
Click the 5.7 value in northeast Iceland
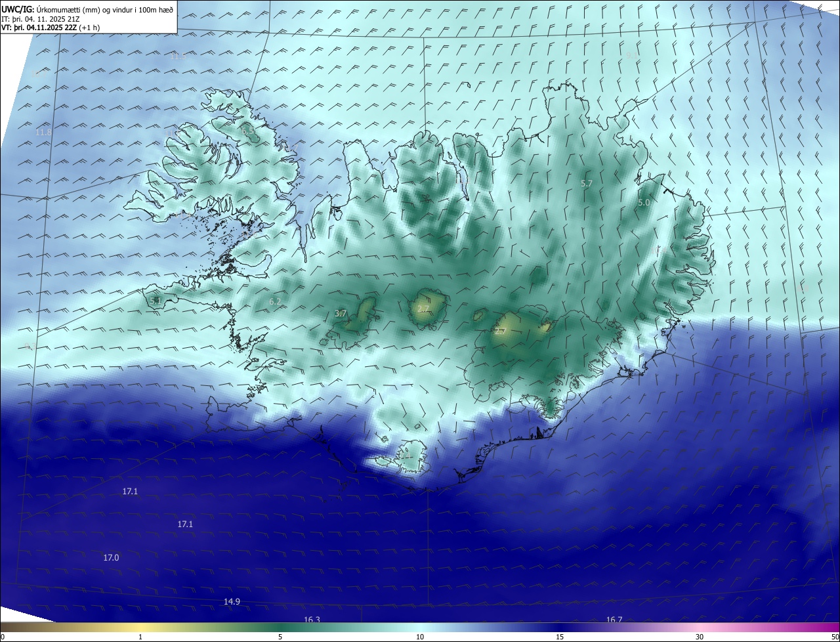point(587,184)
